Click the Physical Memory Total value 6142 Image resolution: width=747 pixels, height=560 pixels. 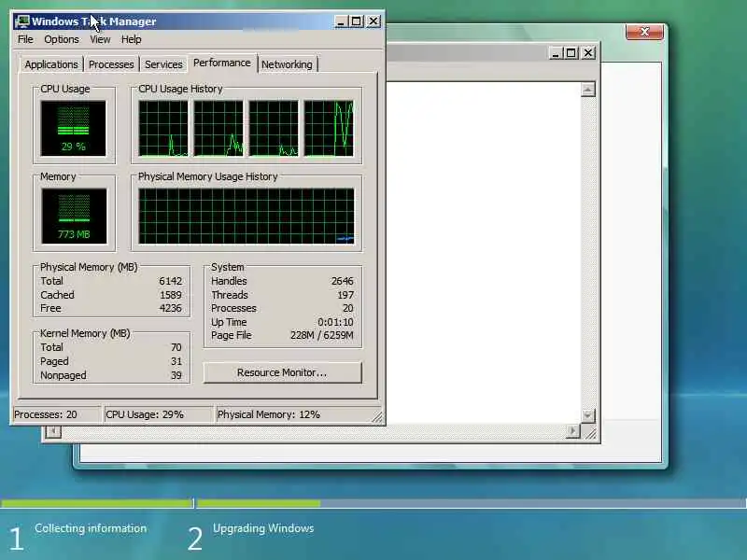(171, 281)
